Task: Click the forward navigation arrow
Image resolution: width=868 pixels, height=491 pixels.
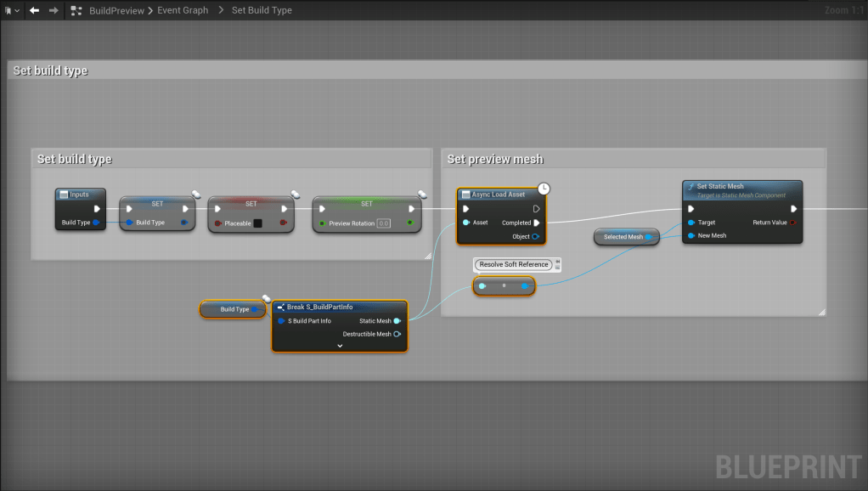Action: [54, 10]
